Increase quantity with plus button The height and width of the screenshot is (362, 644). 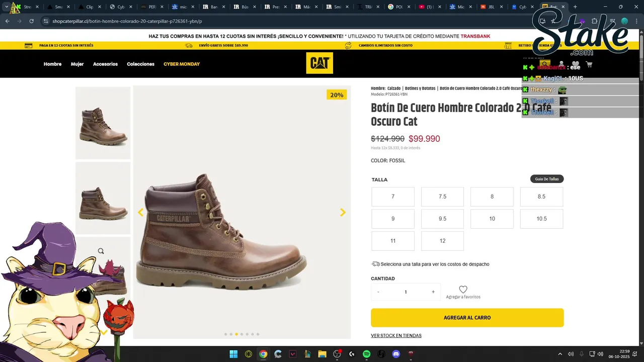pos(433,292)
